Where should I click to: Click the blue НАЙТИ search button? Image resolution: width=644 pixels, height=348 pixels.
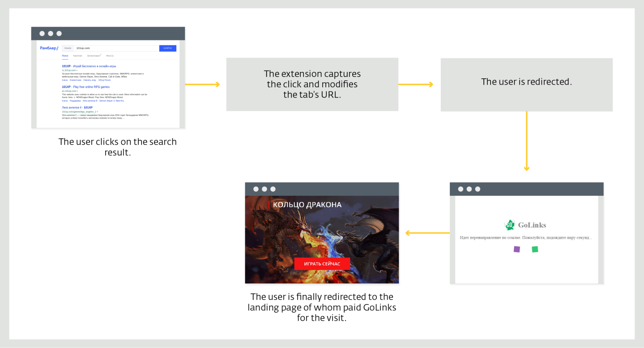168,48
